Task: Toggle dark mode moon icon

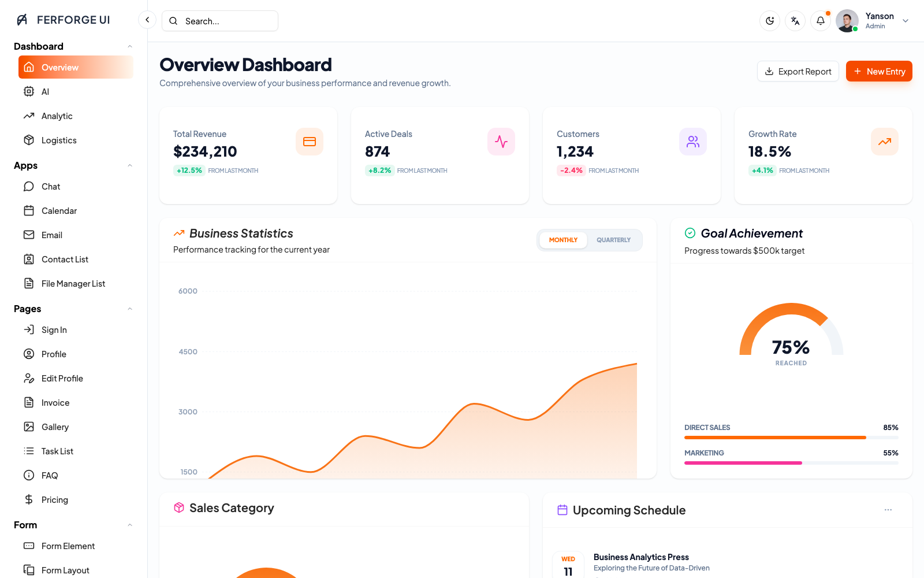Action: point(770,21)
